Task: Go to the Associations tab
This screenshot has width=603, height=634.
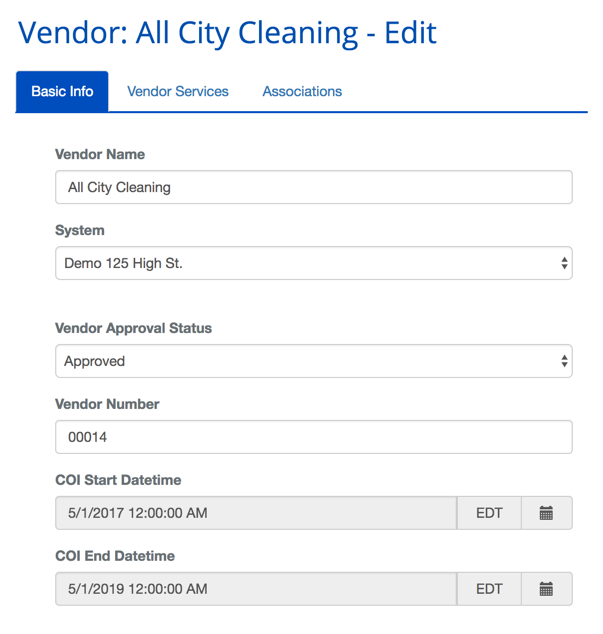Action: click(302, 91)
